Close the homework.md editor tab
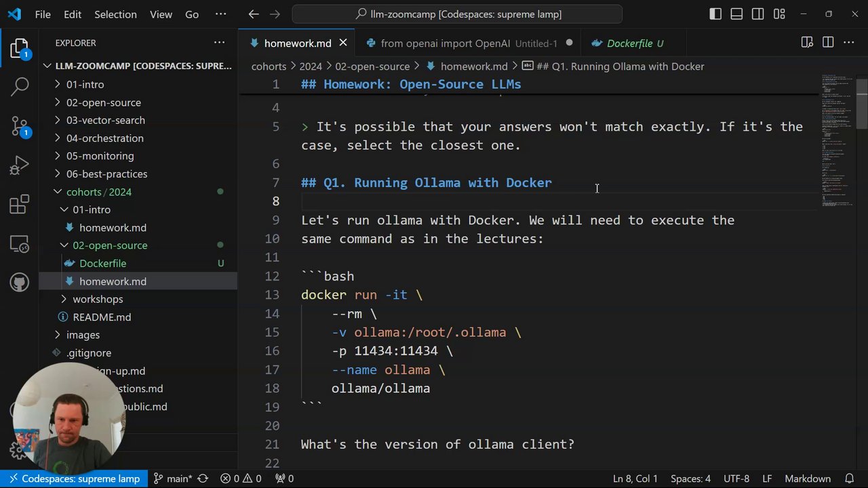The height and width of the screenshot is (488, 868). (343, 43)
